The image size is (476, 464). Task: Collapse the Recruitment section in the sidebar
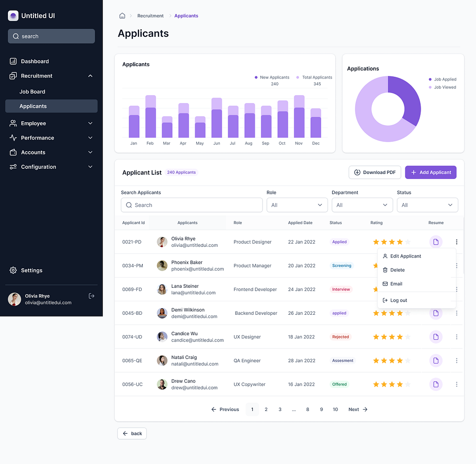coord(90,76)
